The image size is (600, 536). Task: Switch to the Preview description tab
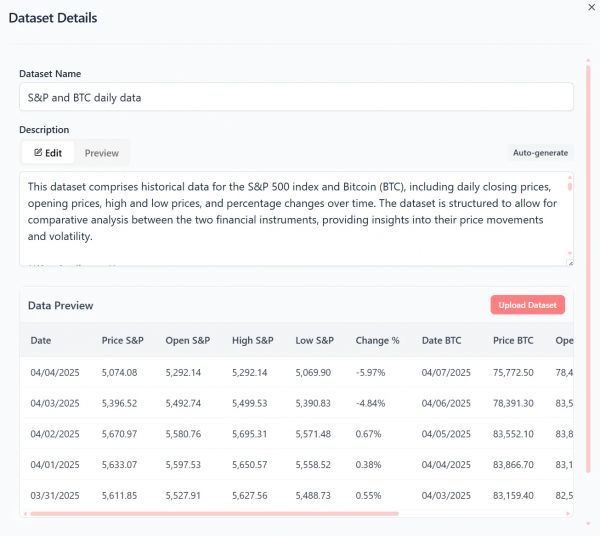pos(101,153)
